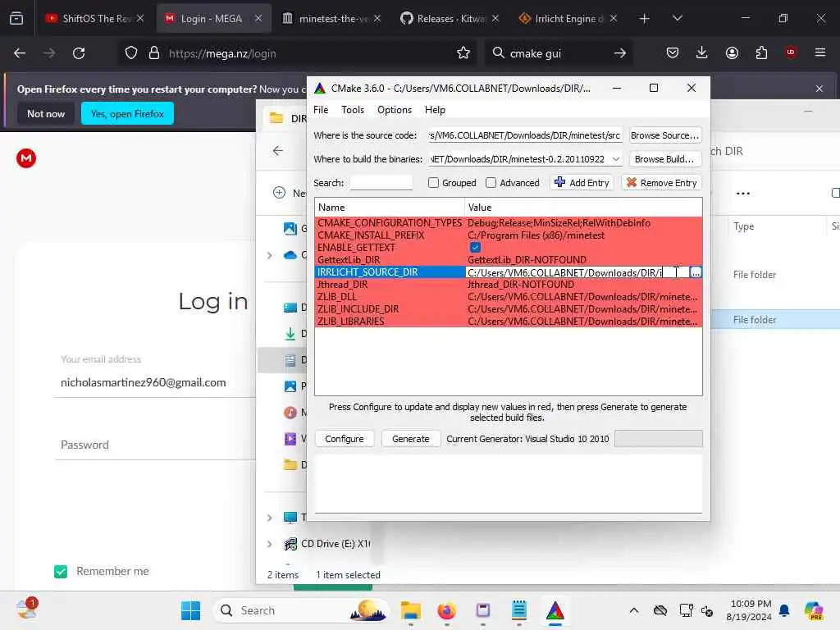This screenshot has width=840, height=630.
Task: Open the Notepad icon in the taskbar
Action: 519,610
